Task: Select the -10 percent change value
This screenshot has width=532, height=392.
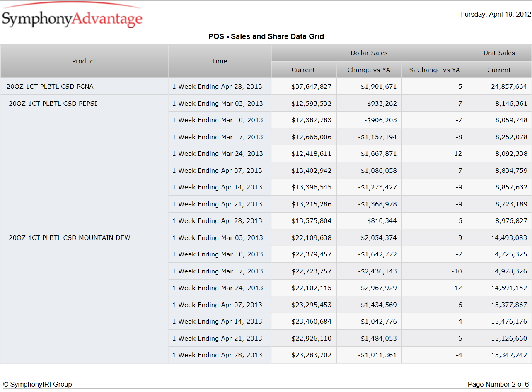Action: pos(456,271)
